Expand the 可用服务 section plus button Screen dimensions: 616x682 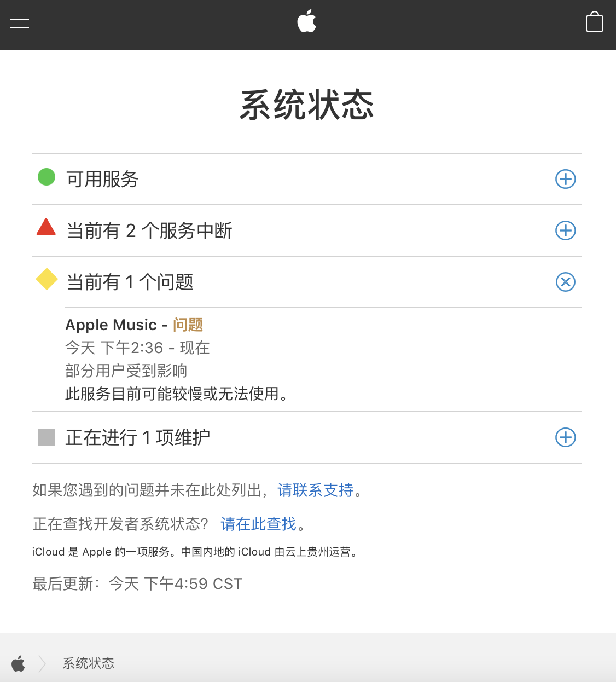566,179
